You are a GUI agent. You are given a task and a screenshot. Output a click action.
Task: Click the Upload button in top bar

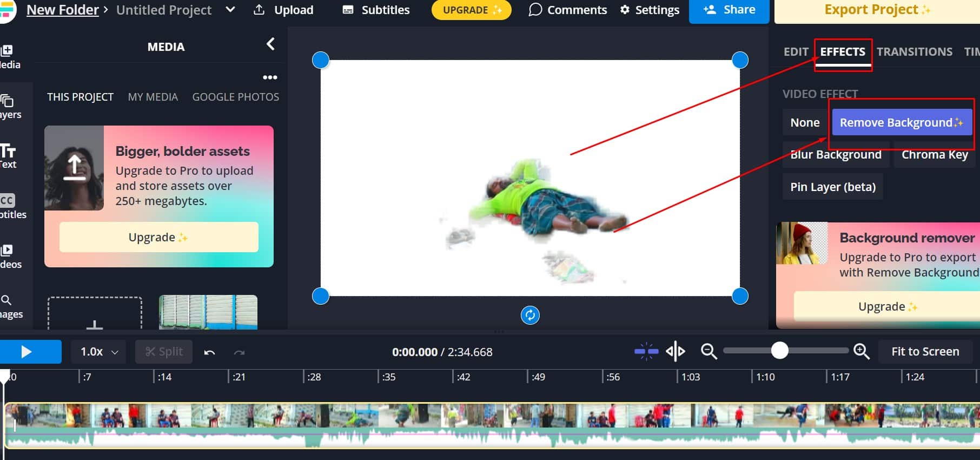tap(283, 10)
